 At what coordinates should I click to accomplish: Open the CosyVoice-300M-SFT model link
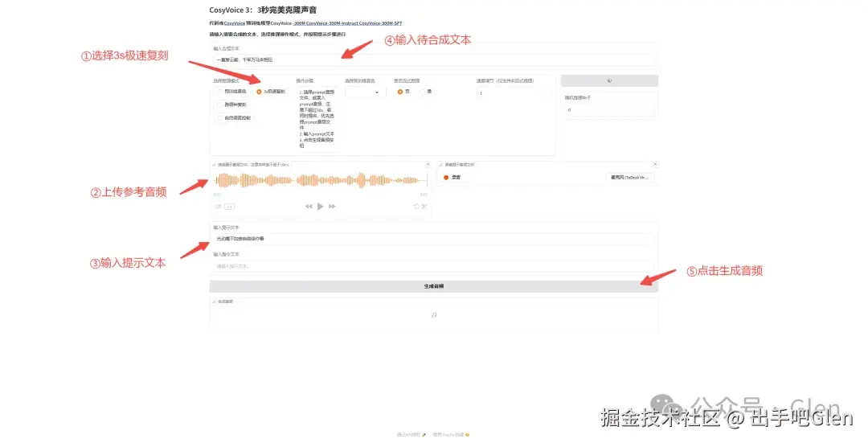(381, 23)
